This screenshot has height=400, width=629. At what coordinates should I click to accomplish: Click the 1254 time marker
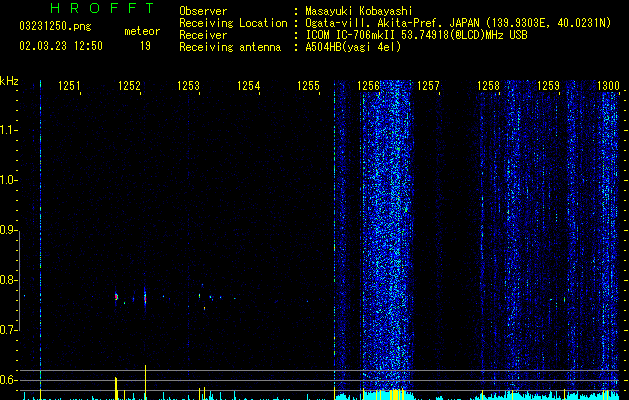tap(249, 85)
